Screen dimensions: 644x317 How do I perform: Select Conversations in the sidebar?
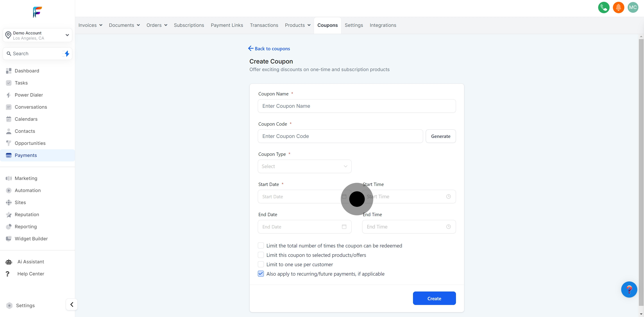[x=31, y=107]
